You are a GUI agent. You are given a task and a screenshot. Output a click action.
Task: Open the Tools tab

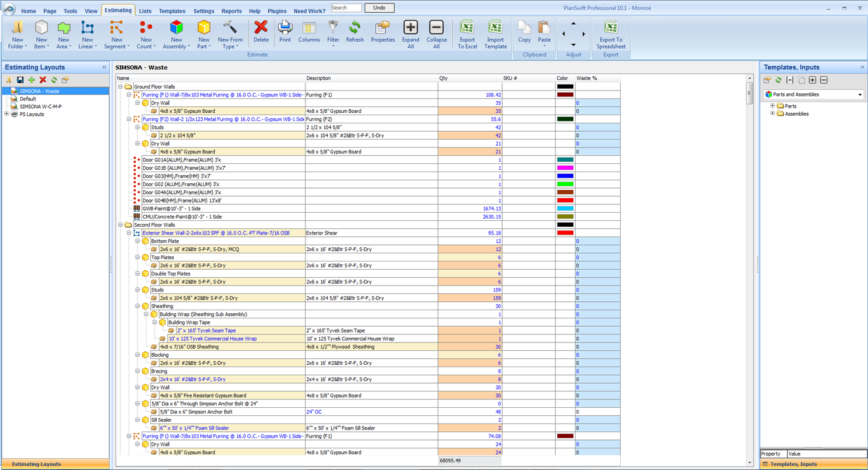click(70, 11)
